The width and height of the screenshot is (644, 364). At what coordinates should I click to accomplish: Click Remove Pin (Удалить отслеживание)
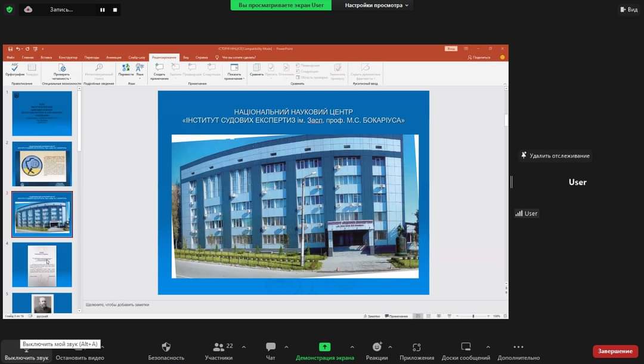555,156
